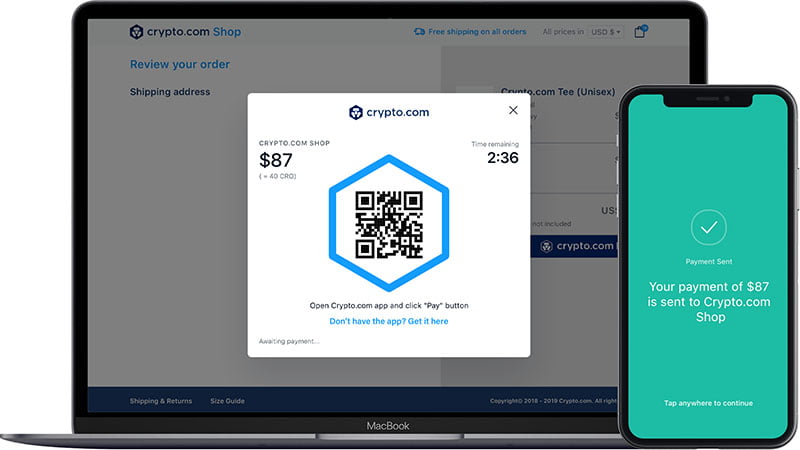Image resolution: width=800 pixels, height=450 pixels.
Task: Click the free shipping truck icon
Action: coord(419,32)
